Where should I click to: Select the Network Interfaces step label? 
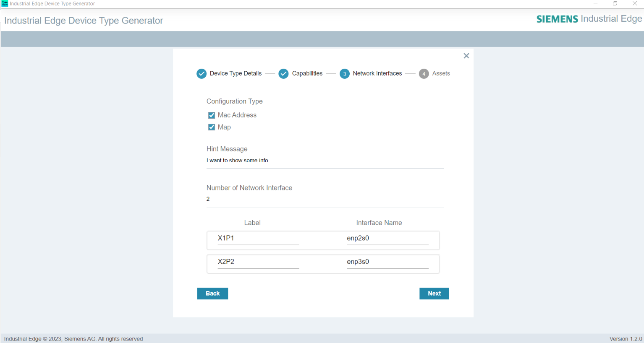pos(377,73)
